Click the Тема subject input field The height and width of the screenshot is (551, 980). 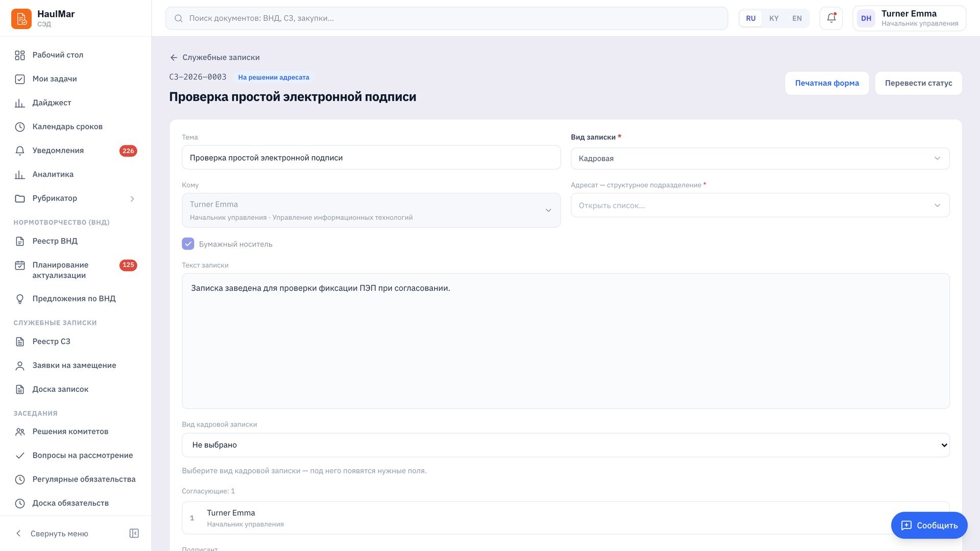371,158
